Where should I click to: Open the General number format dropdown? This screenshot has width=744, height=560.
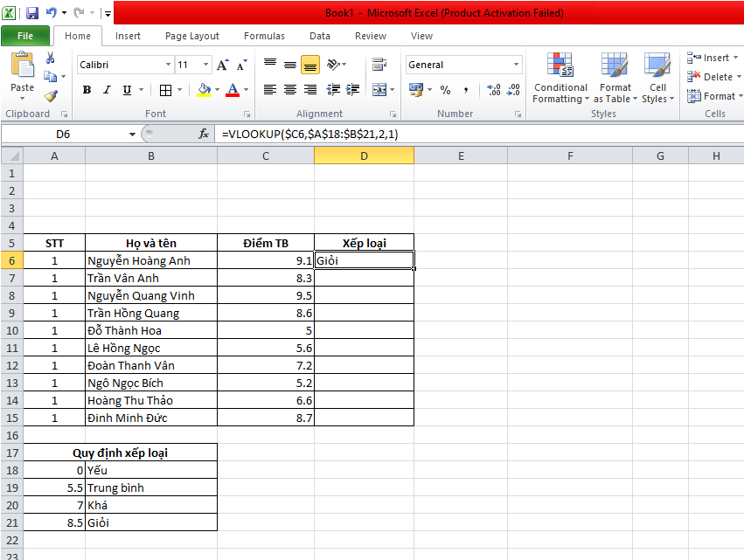coord(516,65)
